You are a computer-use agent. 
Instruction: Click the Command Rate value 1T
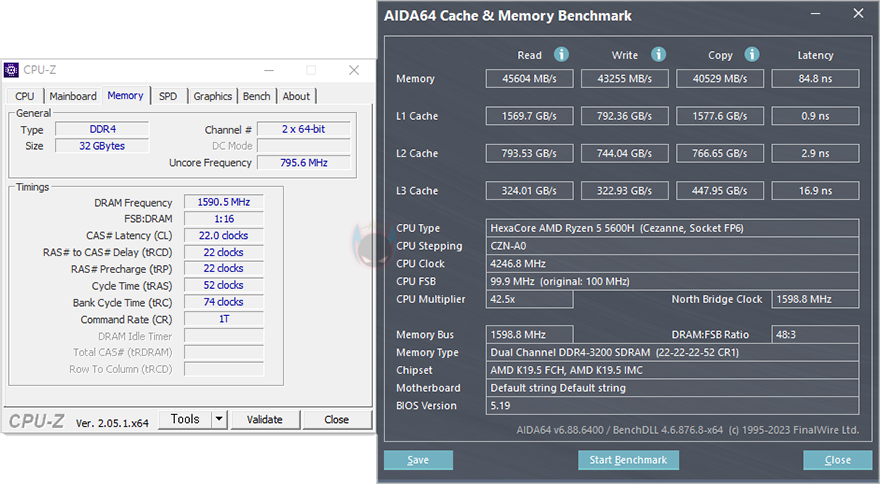[x=224, y=319]
